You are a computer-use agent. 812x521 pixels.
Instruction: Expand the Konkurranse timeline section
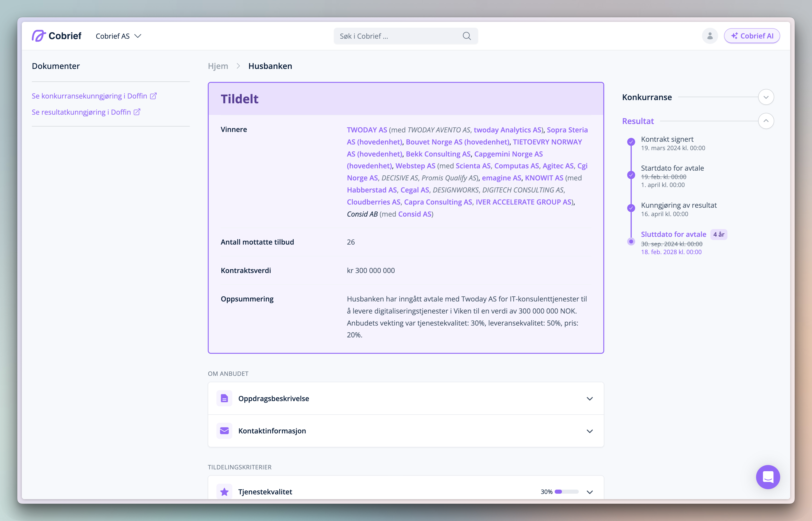point(766,97)
